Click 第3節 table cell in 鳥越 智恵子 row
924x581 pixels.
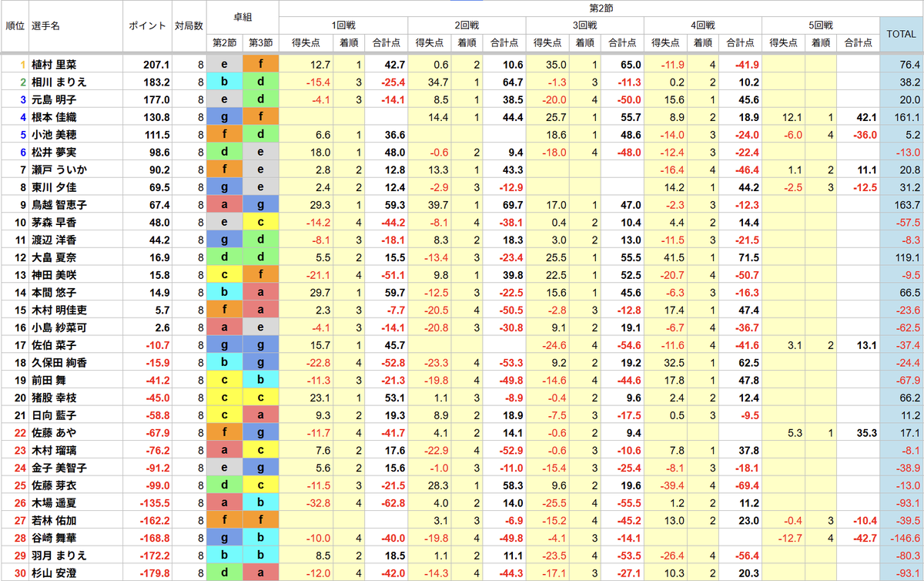[261, 205]
